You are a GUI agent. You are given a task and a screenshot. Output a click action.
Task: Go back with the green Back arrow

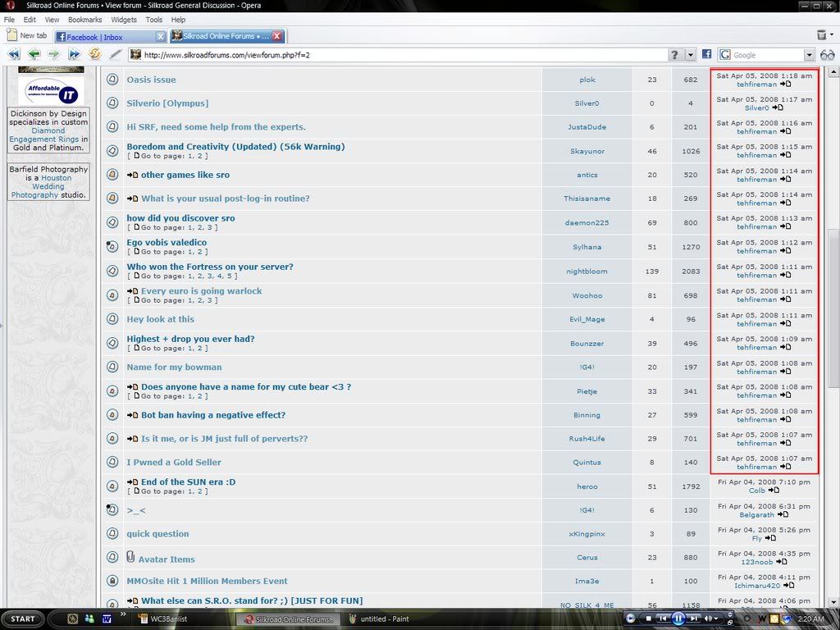point(34,54)
